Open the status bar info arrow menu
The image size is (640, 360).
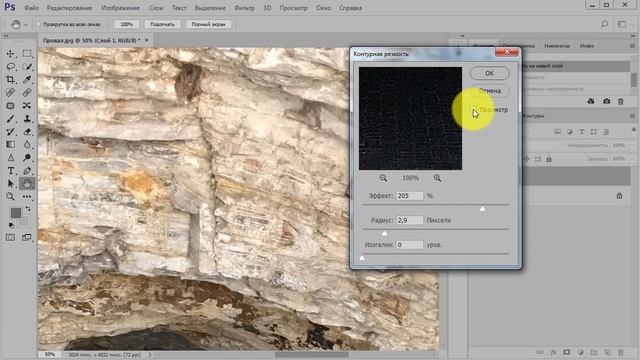coord(149,355)
